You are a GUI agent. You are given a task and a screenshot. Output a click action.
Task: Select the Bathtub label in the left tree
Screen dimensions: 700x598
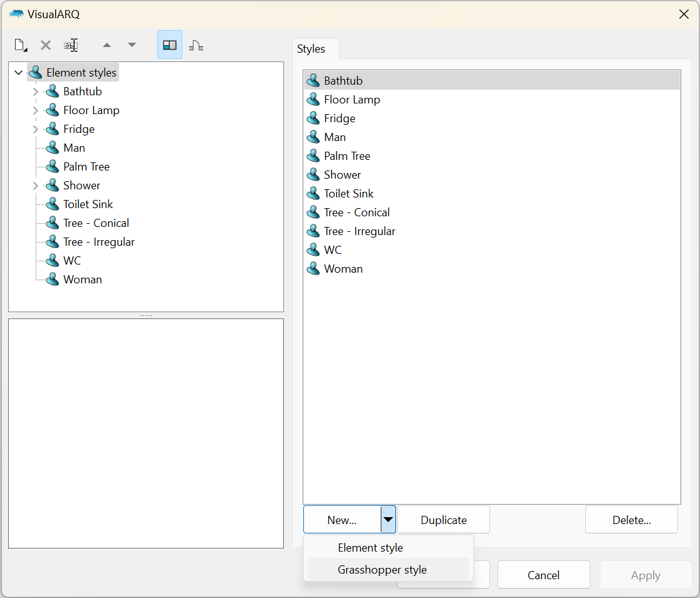[x=83, y=91]
